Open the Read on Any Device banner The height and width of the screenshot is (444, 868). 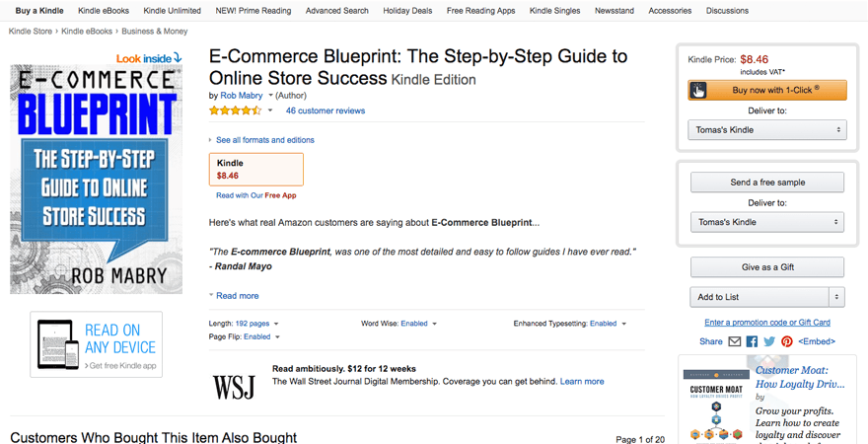pyautogui.click(x=96, y=345)
